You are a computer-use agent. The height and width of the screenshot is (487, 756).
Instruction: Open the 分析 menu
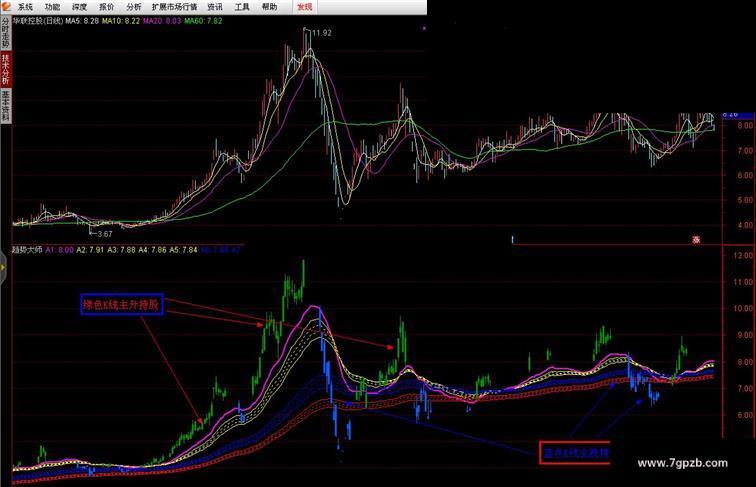[x=134, y=7]
